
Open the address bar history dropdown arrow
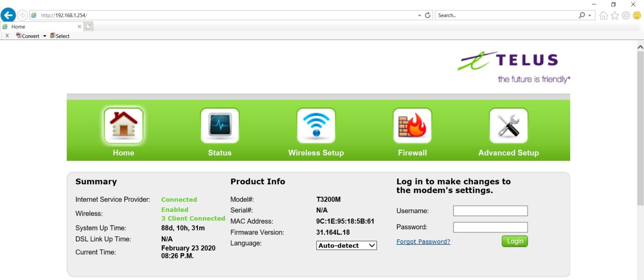(419, 16)
